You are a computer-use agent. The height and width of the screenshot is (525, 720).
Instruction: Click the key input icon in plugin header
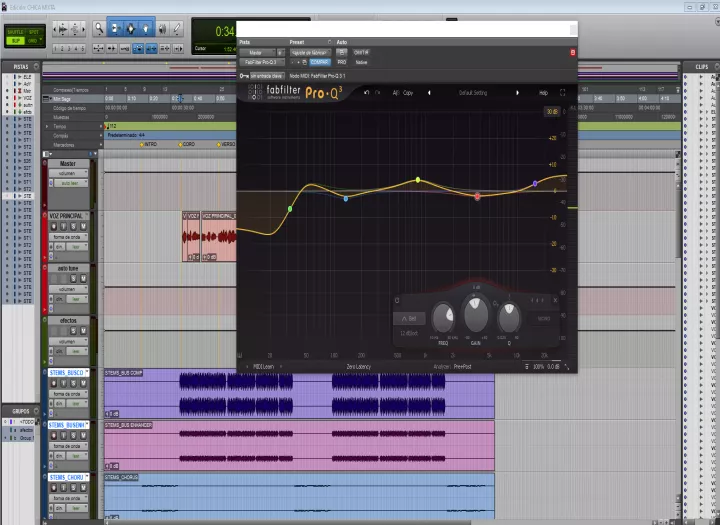point(244,76)
